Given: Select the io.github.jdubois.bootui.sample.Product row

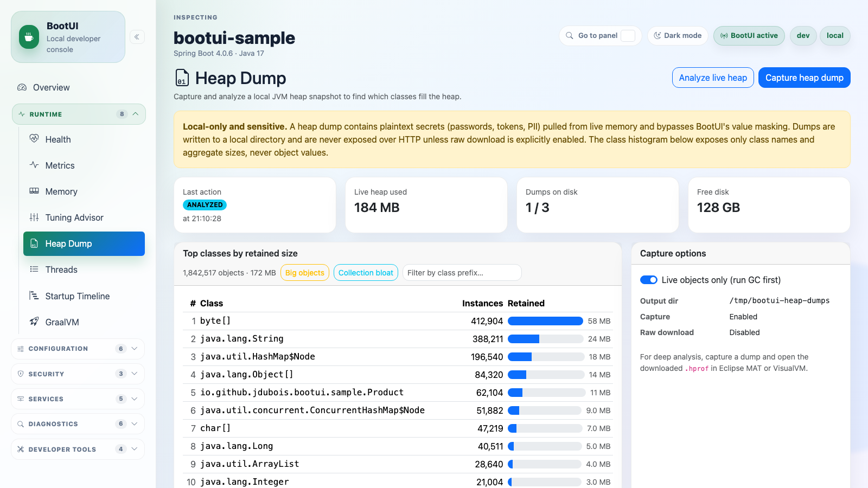Looking at the screenshot, I should [x=398, y=393].
